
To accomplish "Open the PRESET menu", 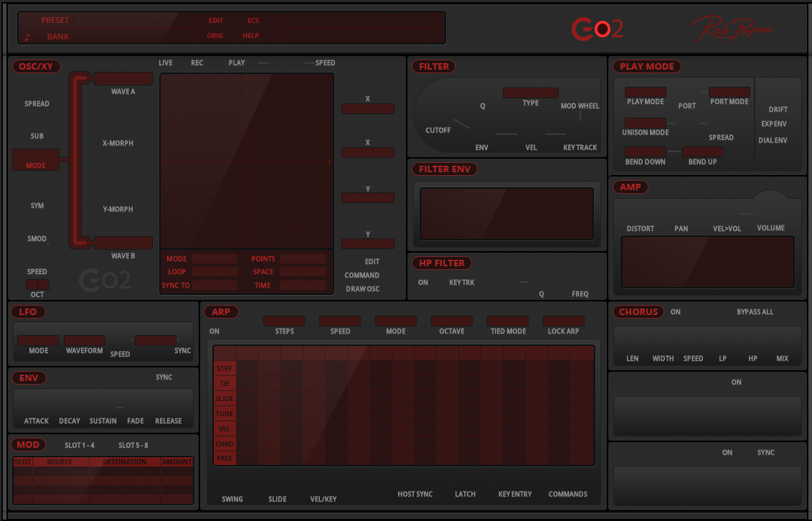I will (55, 20).
